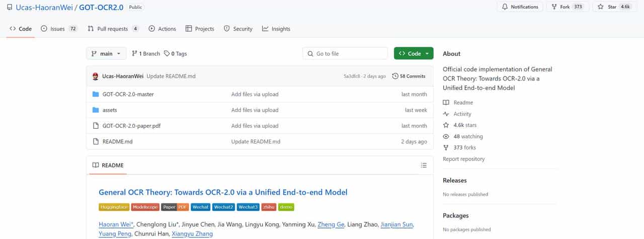This screenshot has height=239, width=644.
Task: Open Haoran Wei author link
Action: coord(115,224)
